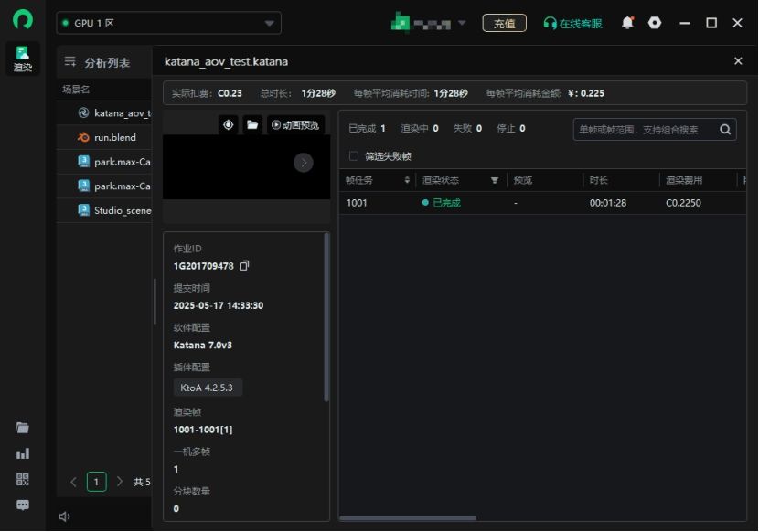This screenshot has width=759, height=532.
Task: Click the KtoA 4.2.5.3 plugin tag
Action: click(x=208, y=388)
